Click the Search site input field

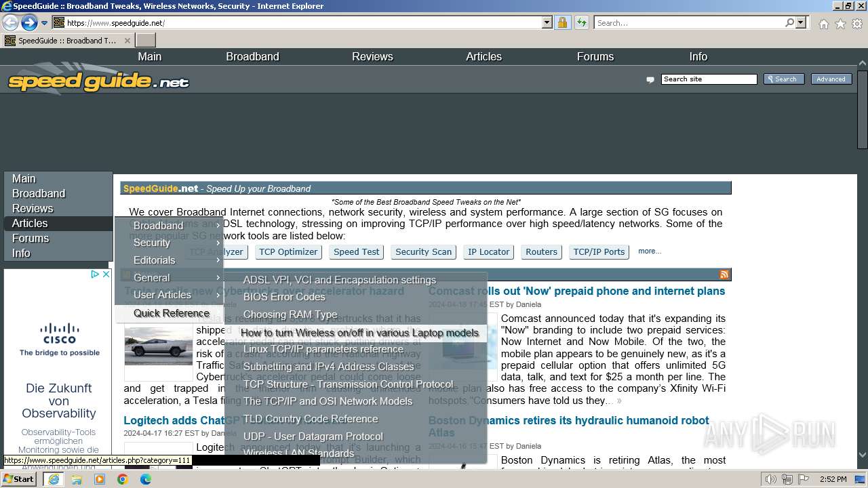tap(709, 79)
